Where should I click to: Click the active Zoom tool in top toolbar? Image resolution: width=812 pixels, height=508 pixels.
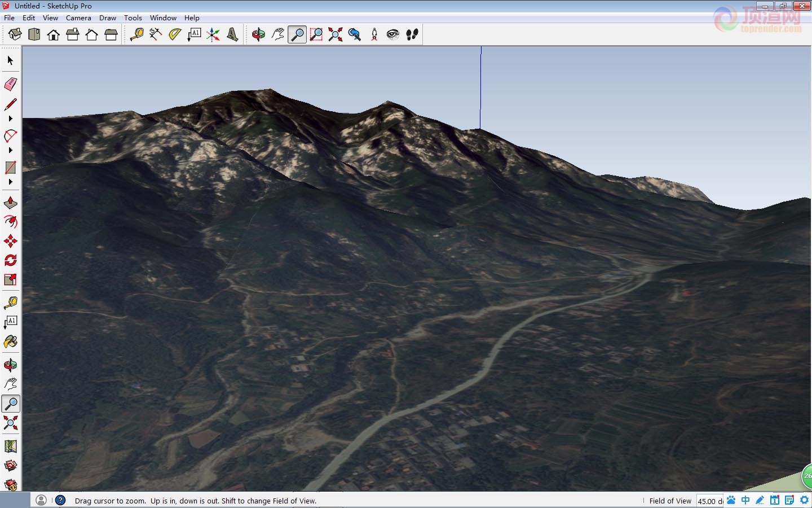[297, 34]
